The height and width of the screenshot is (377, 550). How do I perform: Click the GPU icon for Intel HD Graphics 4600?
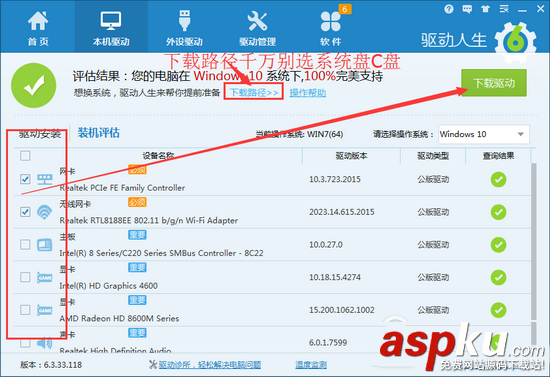tap(45, 277)
